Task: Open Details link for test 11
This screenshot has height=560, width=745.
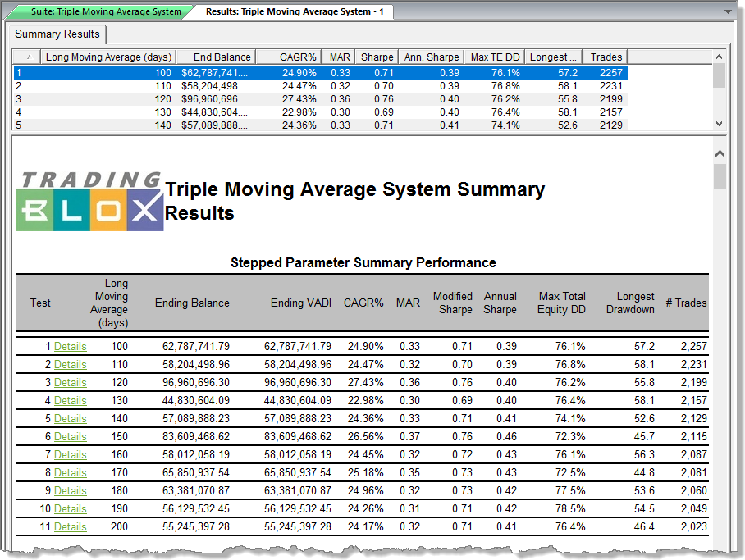Action: pyautogui.click(x=70, y=527)
